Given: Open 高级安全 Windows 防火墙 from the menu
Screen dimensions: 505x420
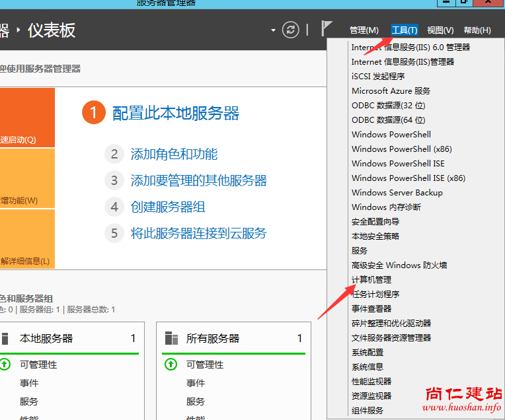Looking at the screenshot, I should (399, 265).
